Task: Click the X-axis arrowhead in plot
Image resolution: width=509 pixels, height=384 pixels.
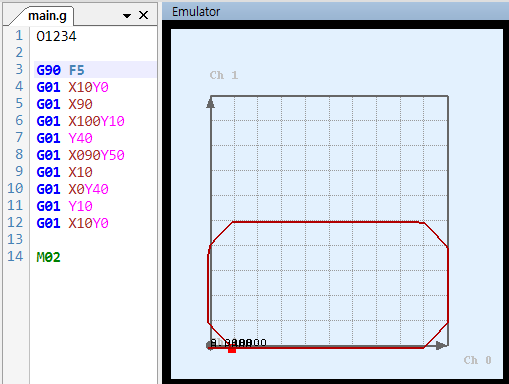Action: tap(442, 346)
